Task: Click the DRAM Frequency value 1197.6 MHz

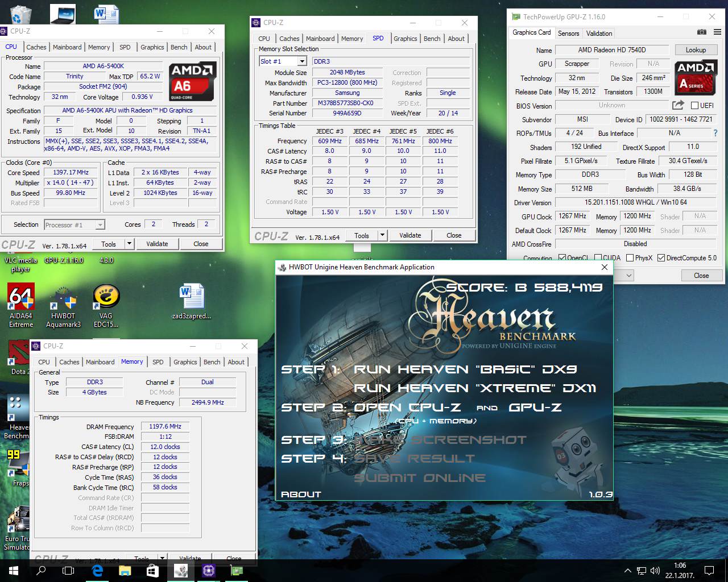Action: [165, 426]
